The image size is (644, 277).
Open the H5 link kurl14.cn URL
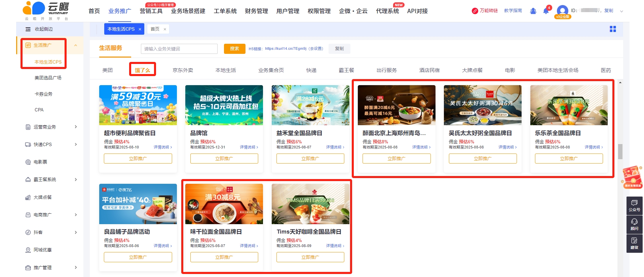point(286,48)
